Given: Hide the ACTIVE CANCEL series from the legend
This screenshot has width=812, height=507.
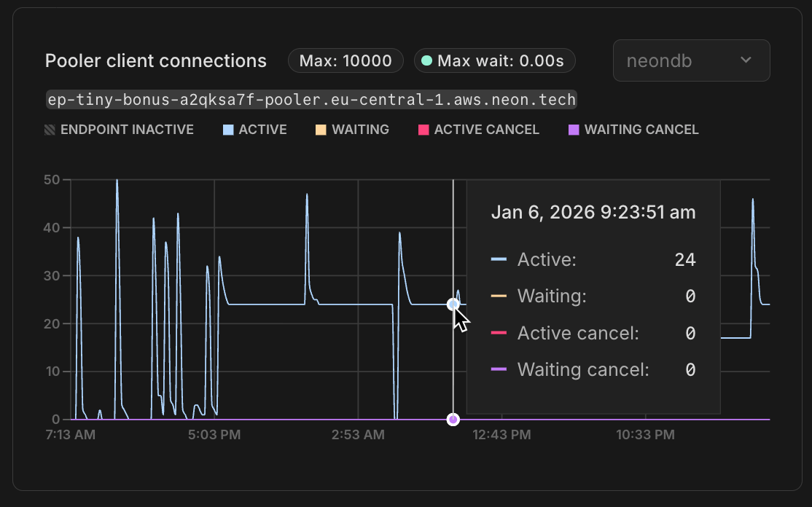Looking at the screenshot, I should [x=479, y=129].
